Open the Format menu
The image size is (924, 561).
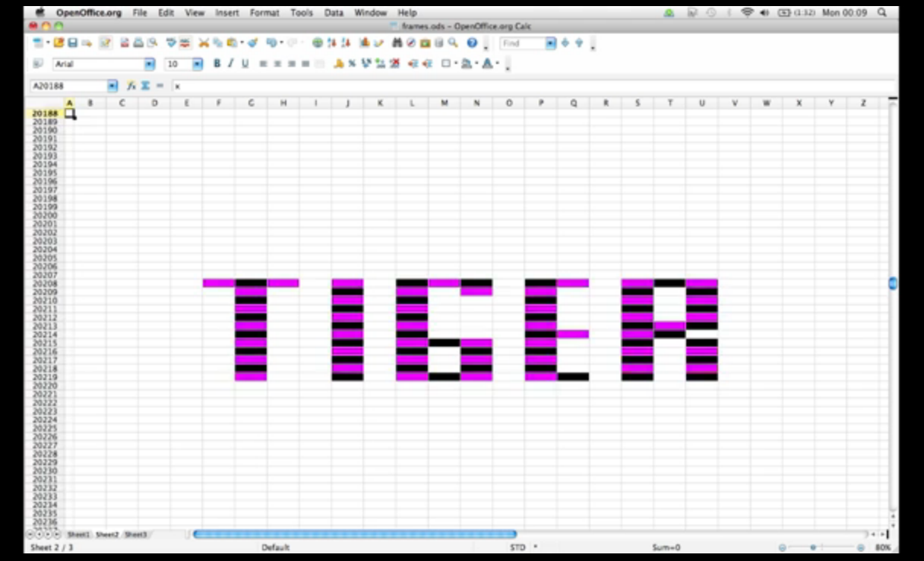click(264, 13)
